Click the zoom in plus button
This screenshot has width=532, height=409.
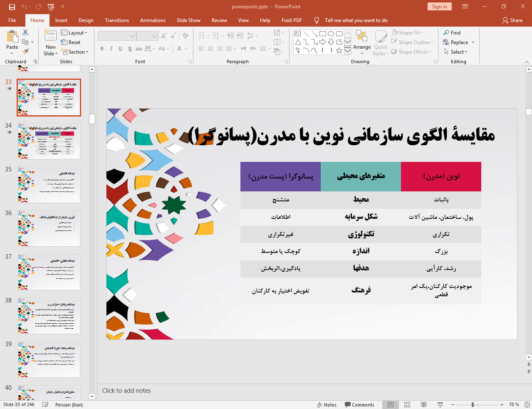click(x=502, y=404)
